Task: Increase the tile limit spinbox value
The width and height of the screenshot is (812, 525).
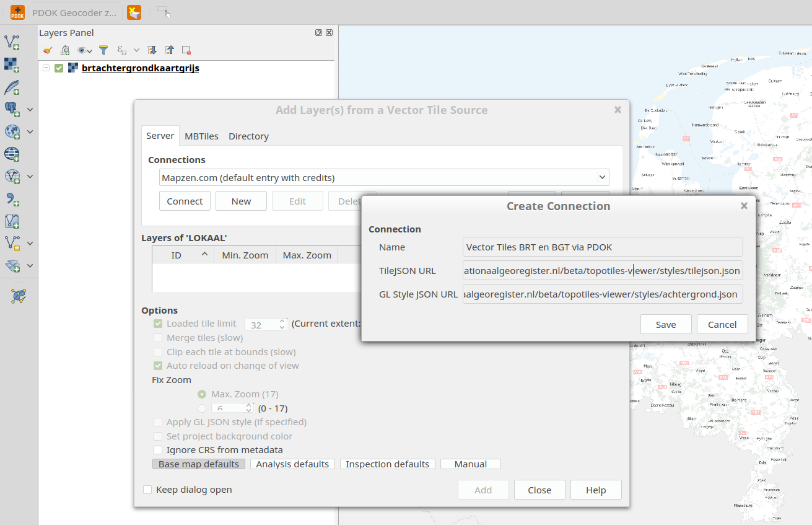Action: tap(282, 321)
